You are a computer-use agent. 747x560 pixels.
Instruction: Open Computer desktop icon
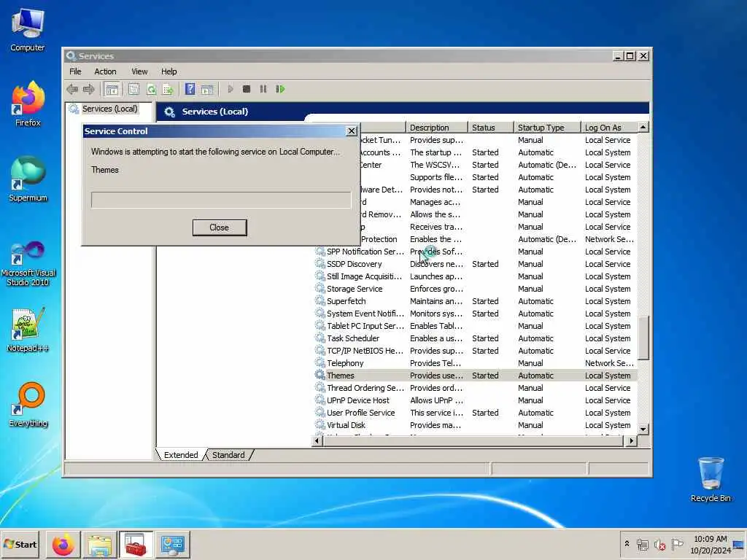[28, 30]
